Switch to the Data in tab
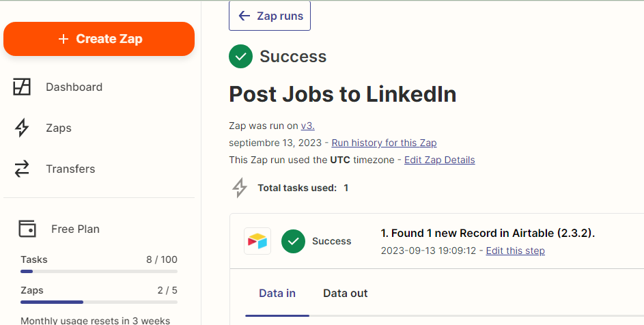This screenshot has height=325, width=644. click(277, 294)
